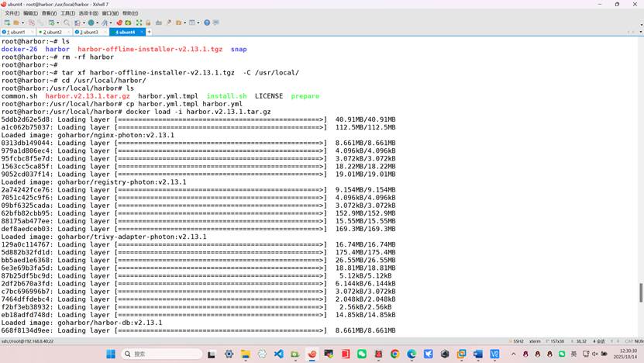644x363 pixels.
Task: Open Visual Studio Code from taskbar
Action: 279,354
